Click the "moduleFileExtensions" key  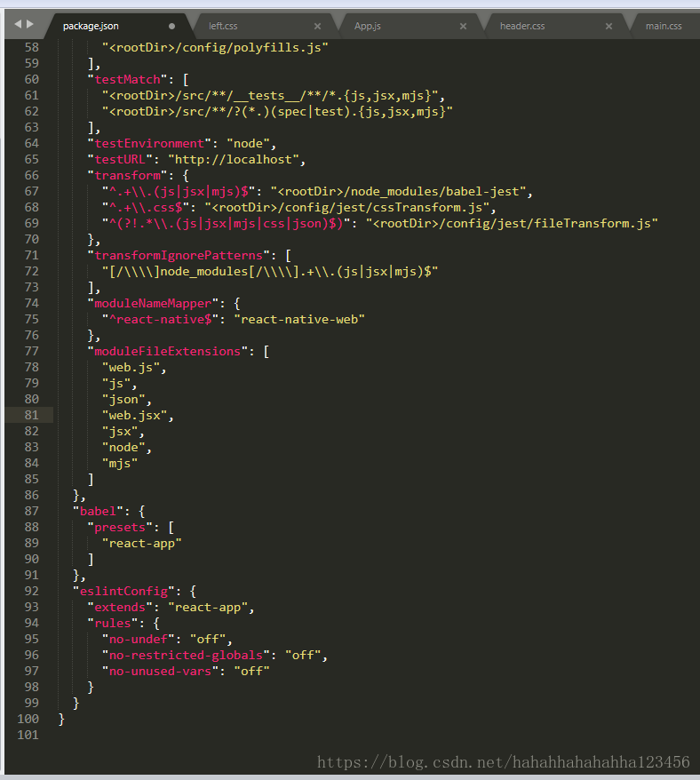pos(167,351)
